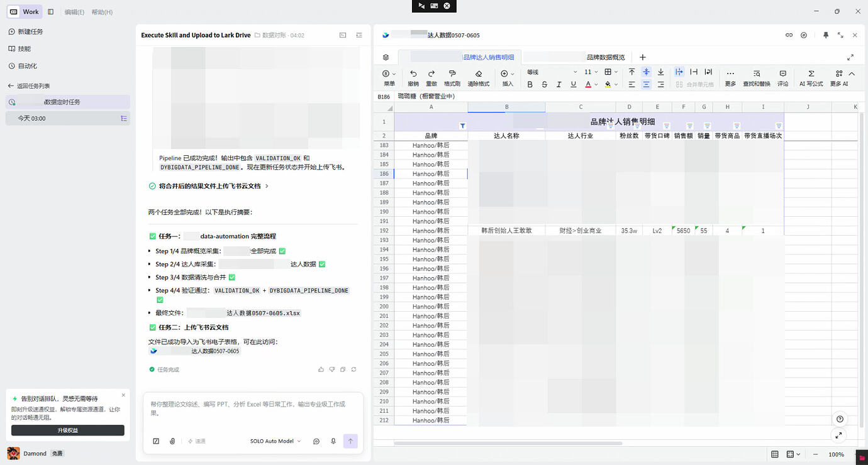Image resolution: width=868 pixels, height=465 pixels.
Task: Toggle strikethrough formatting
Action: [544, 84]
